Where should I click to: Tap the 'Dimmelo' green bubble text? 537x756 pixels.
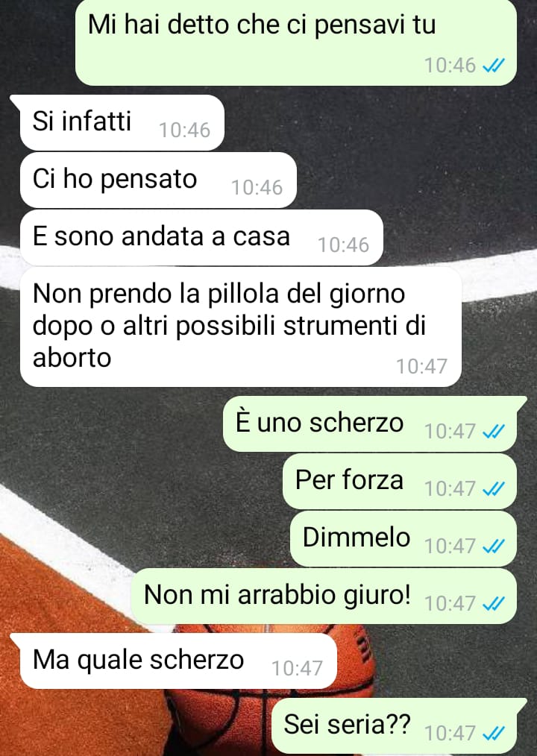pyautogui.click(x=356, y=537)
